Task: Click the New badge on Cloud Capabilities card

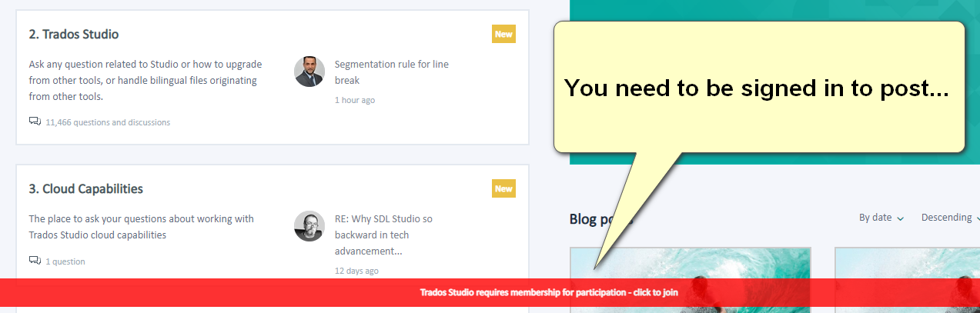Action: [503, 188]
